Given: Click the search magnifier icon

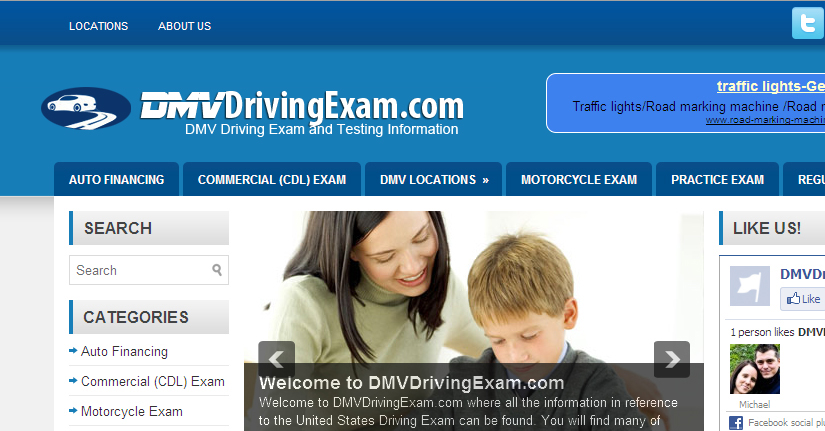Looking at the screenshot, I should coord(217,270).
